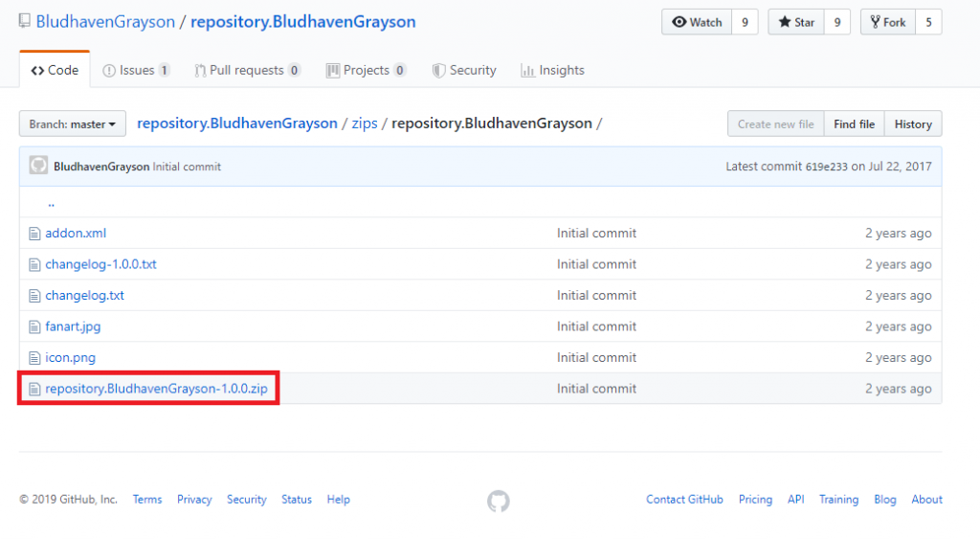This screenshot has width=980, height=539.
Task: Click the file icon next to fanart.jpg
Action: [x=34, y=327]
